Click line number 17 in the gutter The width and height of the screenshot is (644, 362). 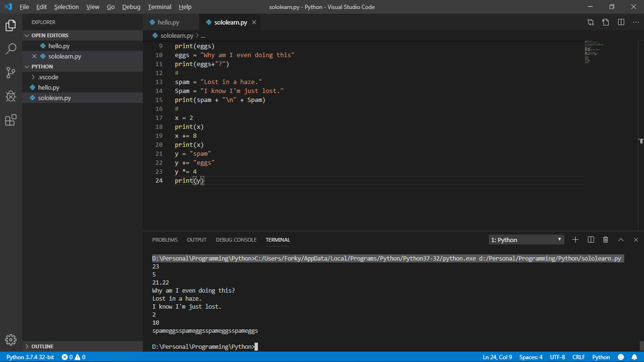159,118
